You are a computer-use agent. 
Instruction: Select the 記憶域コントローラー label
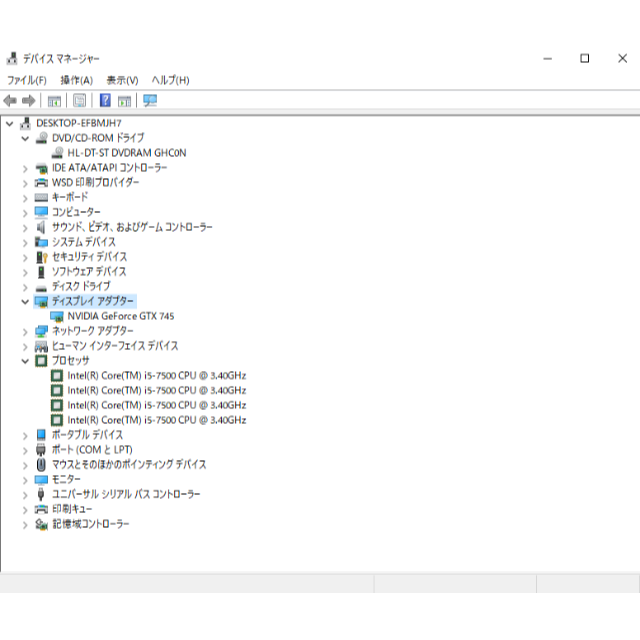[x=91, y=524]
